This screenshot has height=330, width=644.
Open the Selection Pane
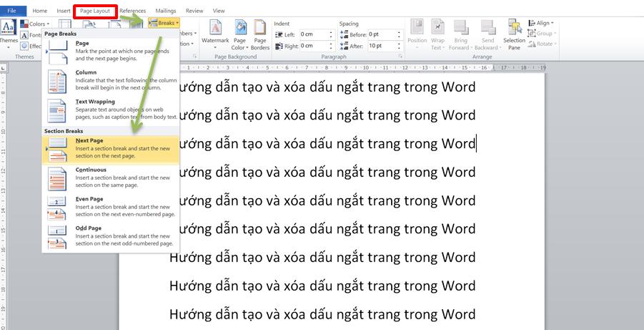click(514, 35)
